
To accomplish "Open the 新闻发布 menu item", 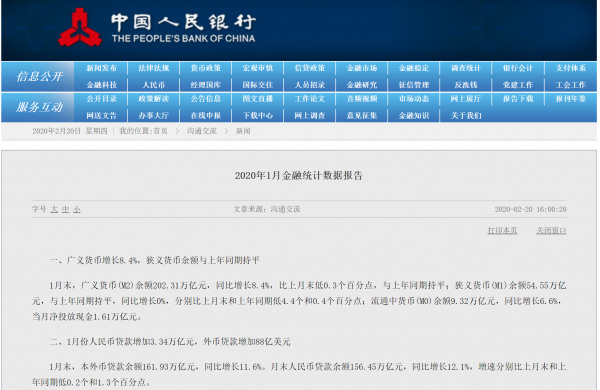I will pyautogui.click(x=101, y=69).
